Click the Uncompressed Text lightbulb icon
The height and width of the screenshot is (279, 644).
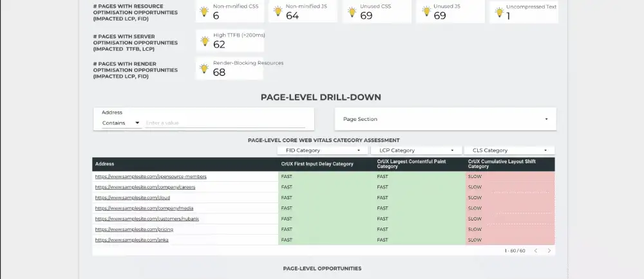click(500, 12)
